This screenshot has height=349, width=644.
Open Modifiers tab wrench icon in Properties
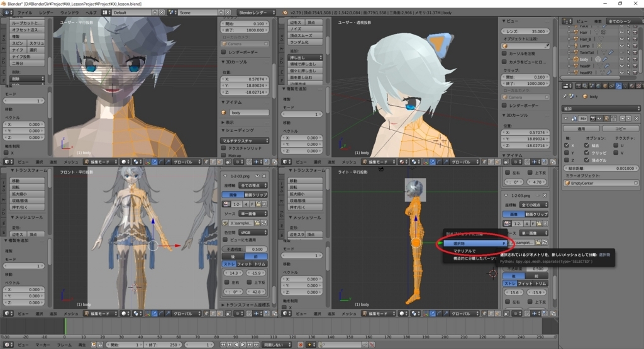[619, 86]
